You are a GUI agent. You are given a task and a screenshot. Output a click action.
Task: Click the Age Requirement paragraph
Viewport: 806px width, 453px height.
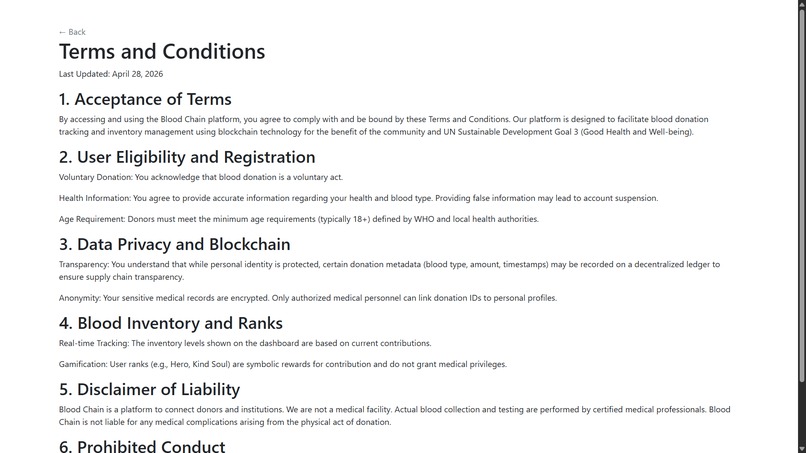point(299,219)
